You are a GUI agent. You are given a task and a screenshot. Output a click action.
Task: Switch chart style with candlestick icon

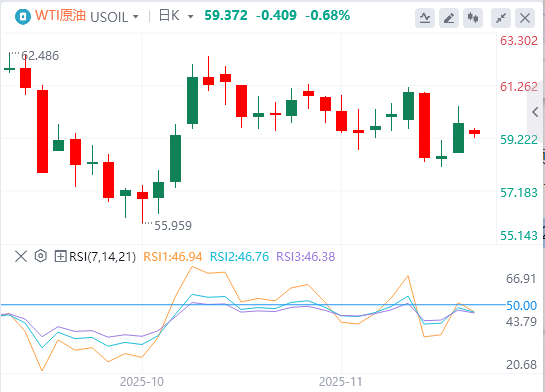(x=473, y=17)
